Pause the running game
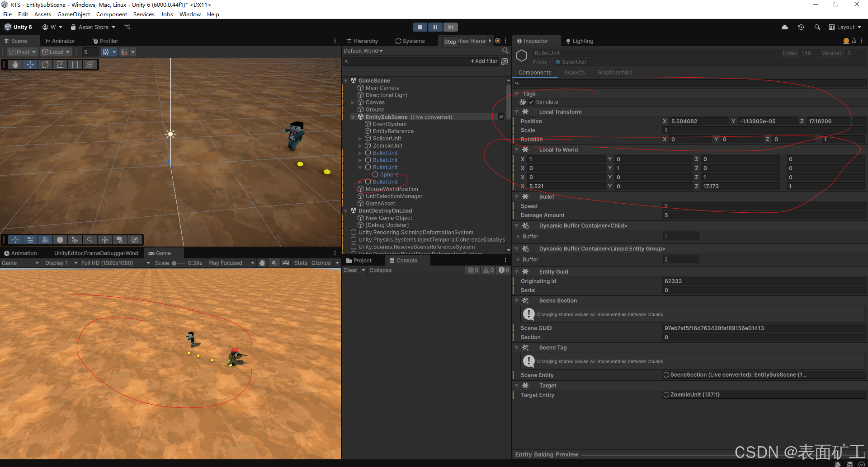The height and width of the screenshot is (467, 868). (435, 27)
